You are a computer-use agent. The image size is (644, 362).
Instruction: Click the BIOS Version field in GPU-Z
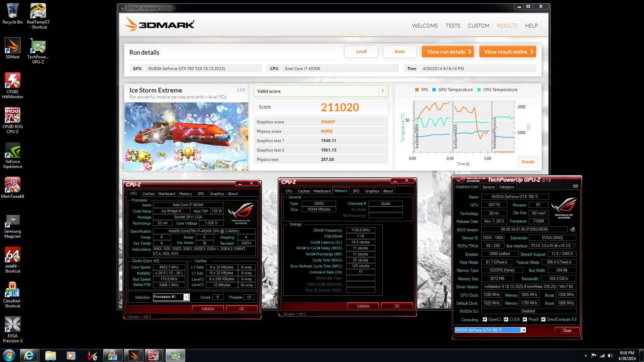click(524, 230)
